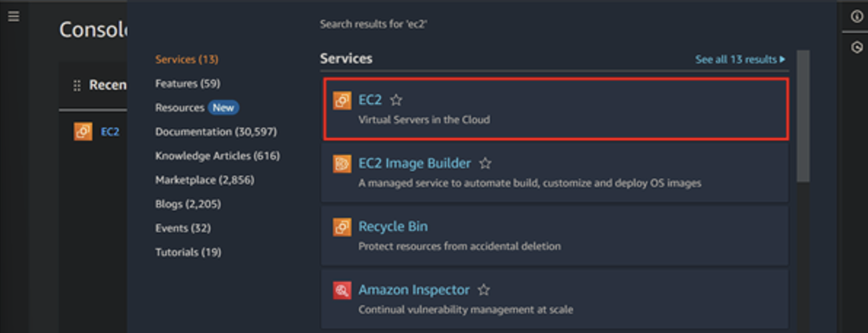
Task: Show Features search results
Action: pyautogui.click(x=187, y=83)
